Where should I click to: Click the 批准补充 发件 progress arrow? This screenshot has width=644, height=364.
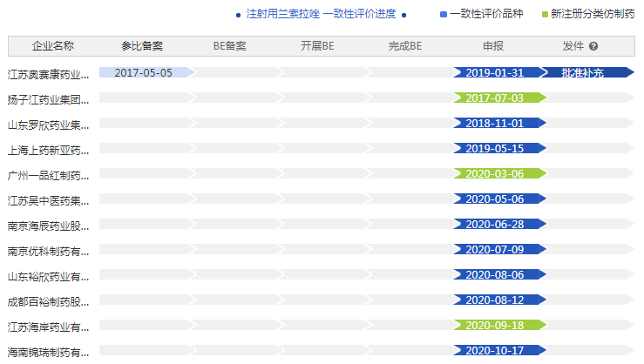[x=587, y=72]
